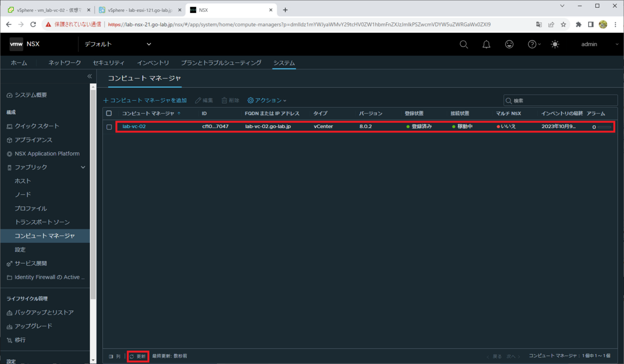This screenshot has height=364, width=624.
Task: Open browser extensions puzzle icon
Action: [x=579, y=24]
